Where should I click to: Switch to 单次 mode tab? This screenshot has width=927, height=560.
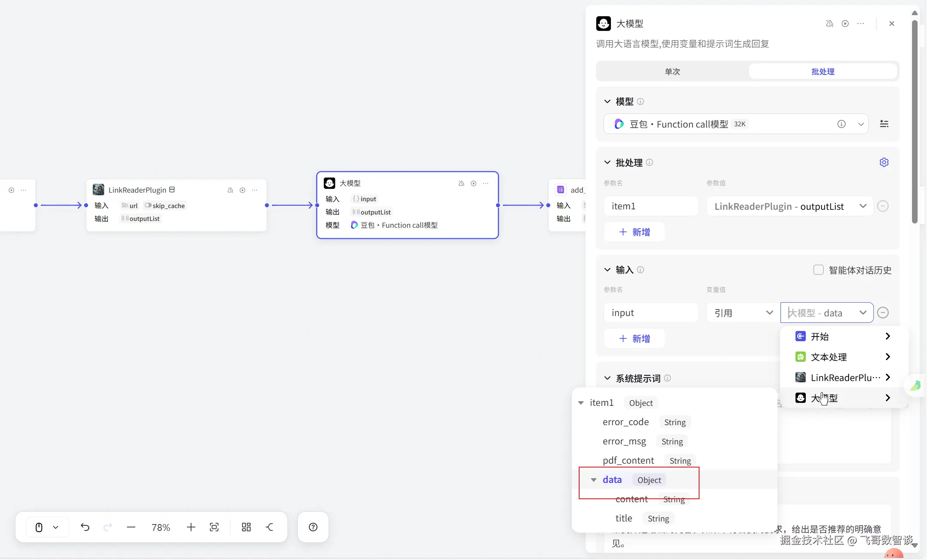click(672, 71)
